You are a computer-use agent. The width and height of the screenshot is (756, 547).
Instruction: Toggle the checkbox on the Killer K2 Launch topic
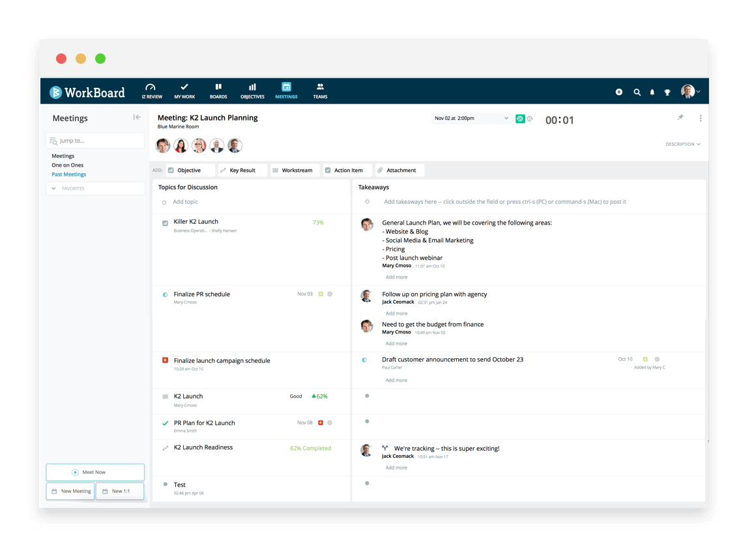[165, 222]
